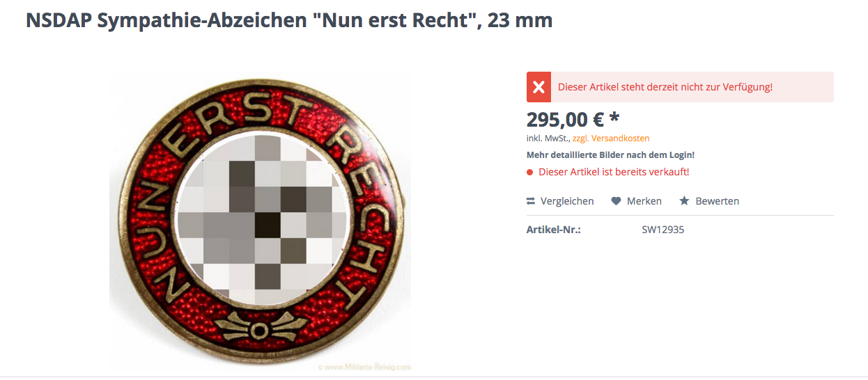The image size is (868, 380).
Task: Click 'Mehr detaillierte Bilder nach dem Login!' text
Action: point(610,155)
